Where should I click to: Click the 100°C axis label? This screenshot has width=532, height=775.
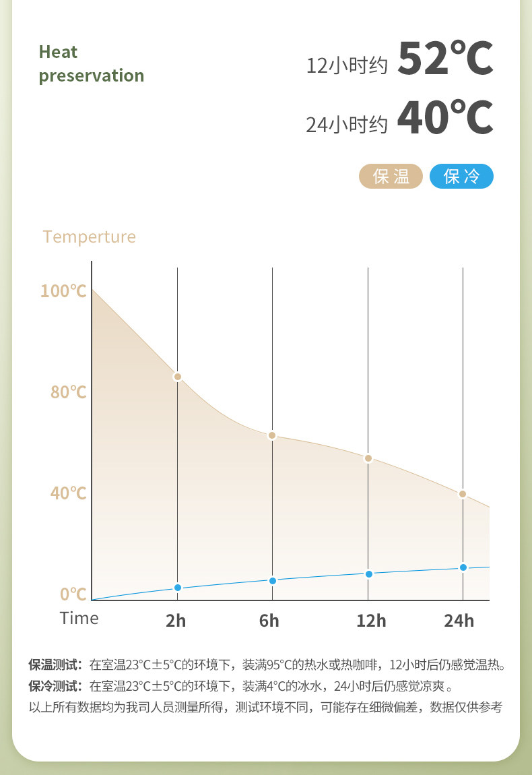coord(63,291)
